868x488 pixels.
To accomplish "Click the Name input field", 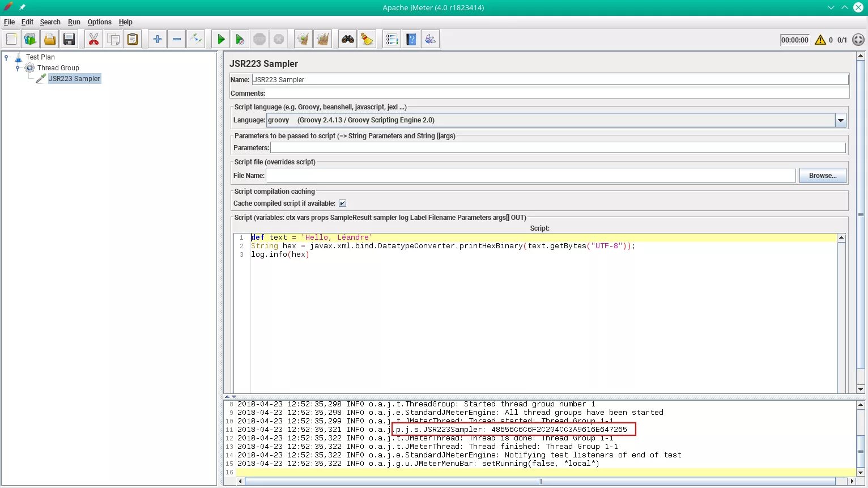I will [x=550, y=80].
